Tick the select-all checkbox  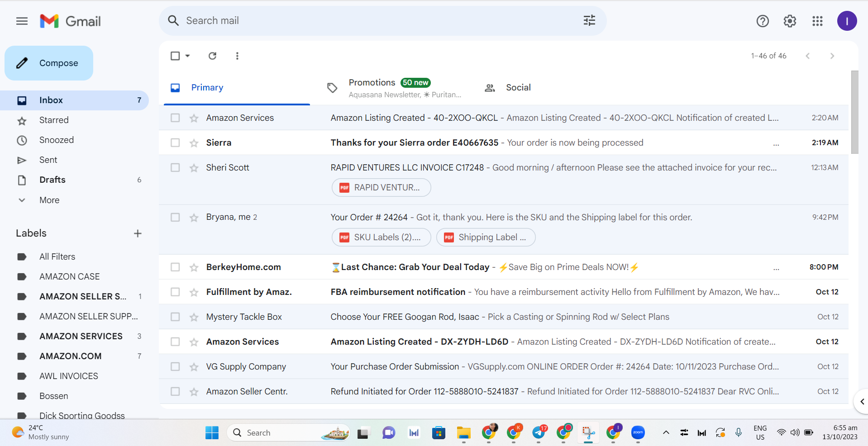[175, 56]
